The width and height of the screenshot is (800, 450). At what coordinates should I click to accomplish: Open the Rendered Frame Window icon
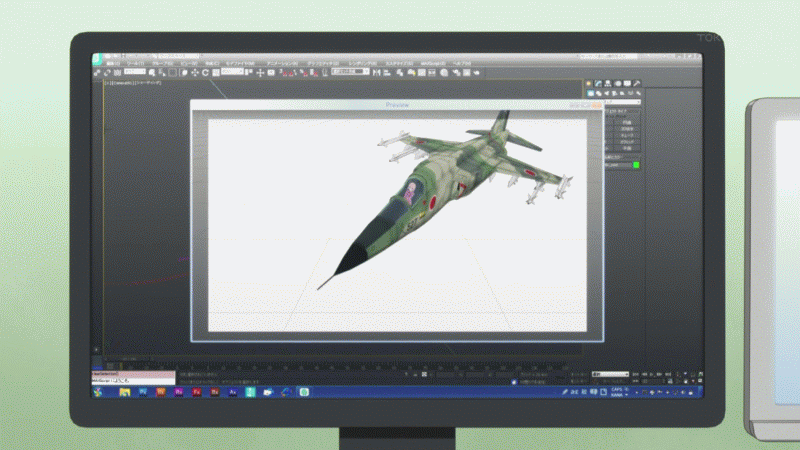tap(467, 72)
